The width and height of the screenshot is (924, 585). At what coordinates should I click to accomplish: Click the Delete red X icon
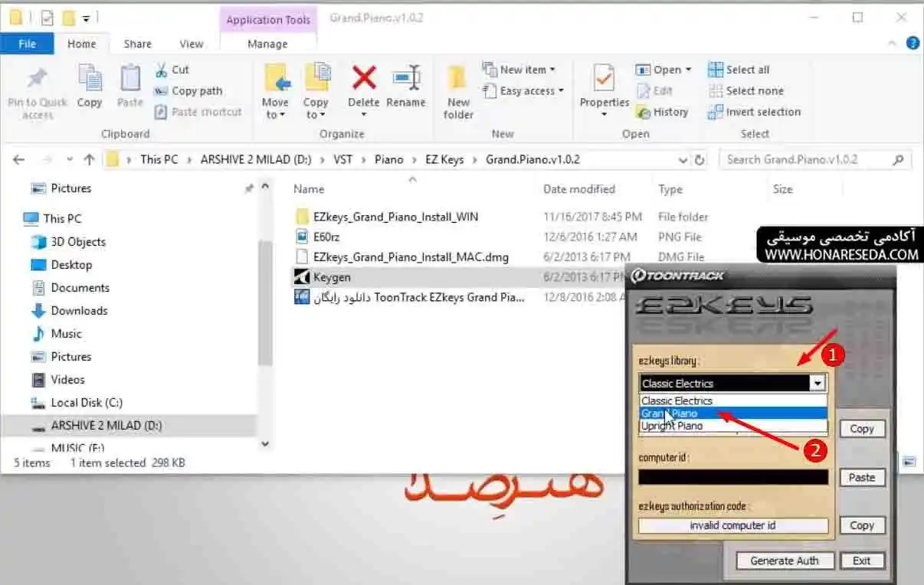(364, 77)
